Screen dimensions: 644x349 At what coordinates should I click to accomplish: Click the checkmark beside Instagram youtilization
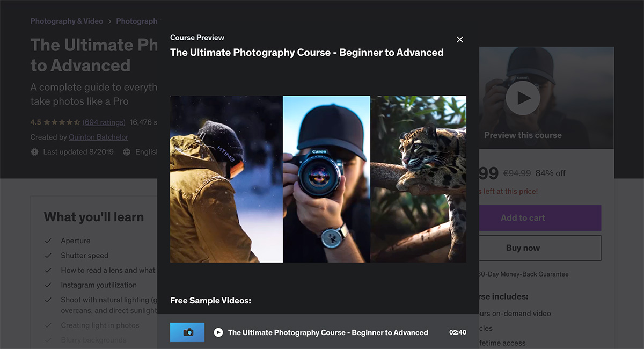[48, 285]
